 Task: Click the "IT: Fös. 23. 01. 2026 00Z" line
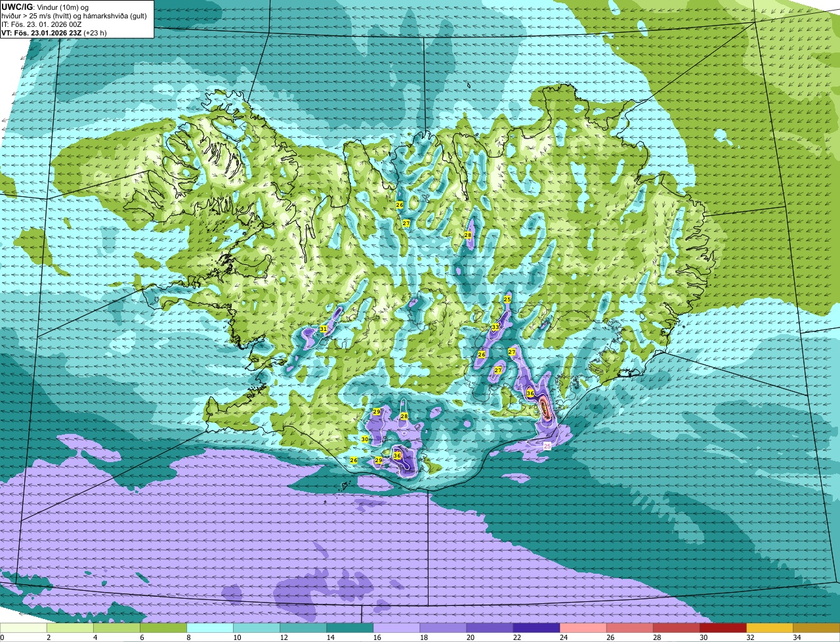click(42, 24)
